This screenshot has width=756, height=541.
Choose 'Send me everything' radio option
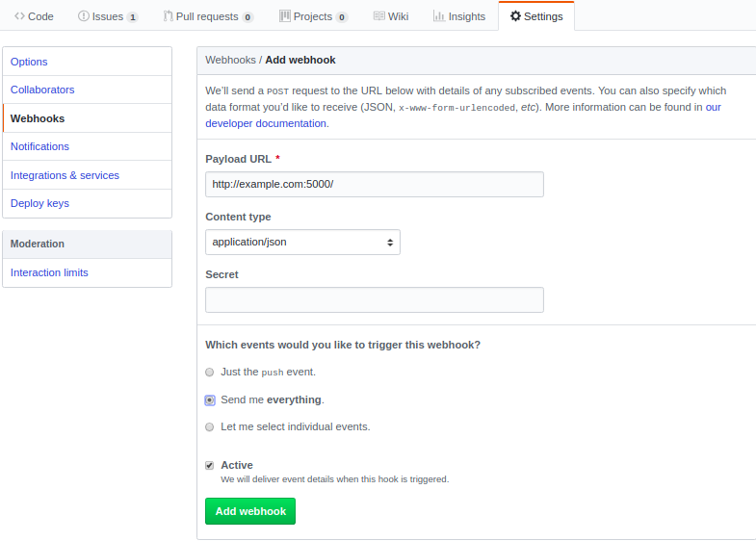210,399
